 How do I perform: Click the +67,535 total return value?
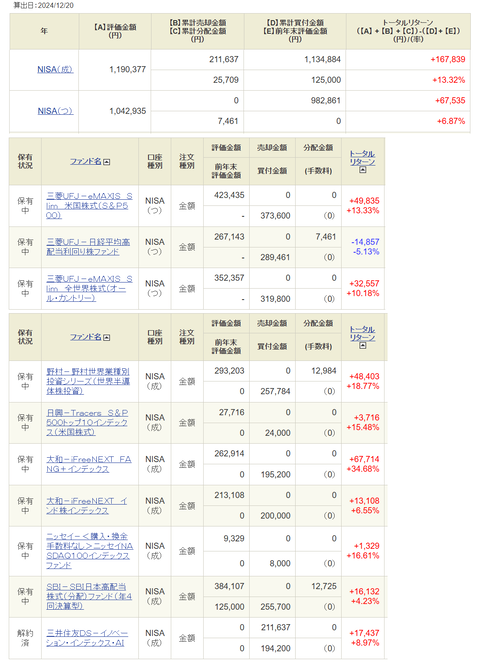(450, 100)
